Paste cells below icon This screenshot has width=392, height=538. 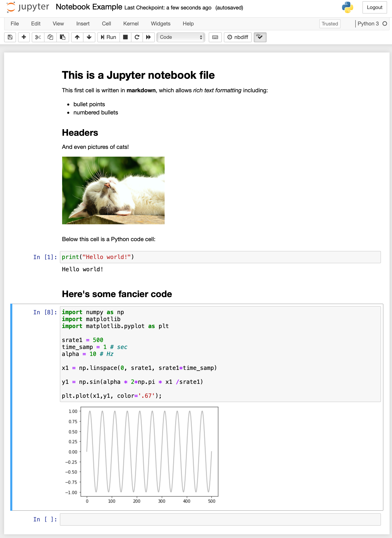point(63,37)
